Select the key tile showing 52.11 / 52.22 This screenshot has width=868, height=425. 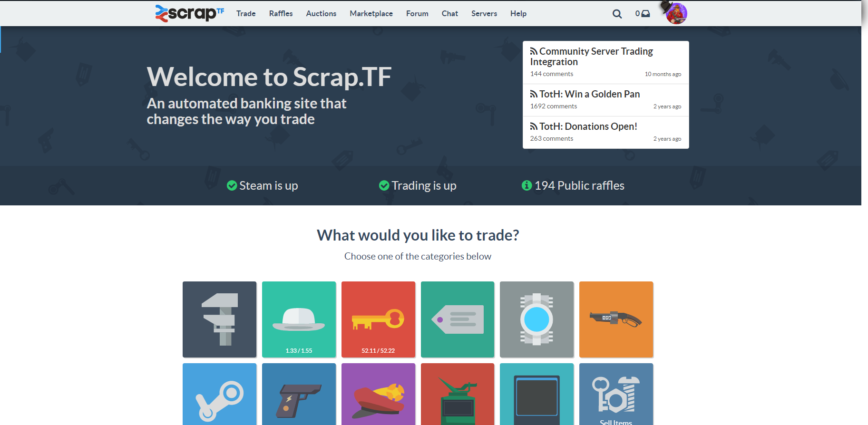point(379,319)
